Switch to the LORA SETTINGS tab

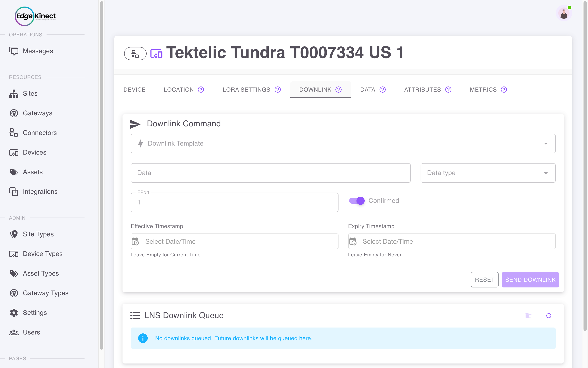click(x=252, y=90)
